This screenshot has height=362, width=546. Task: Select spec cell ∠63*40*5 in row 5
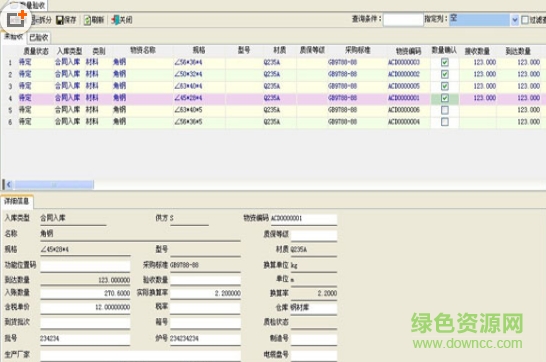(x=199, y=110)
